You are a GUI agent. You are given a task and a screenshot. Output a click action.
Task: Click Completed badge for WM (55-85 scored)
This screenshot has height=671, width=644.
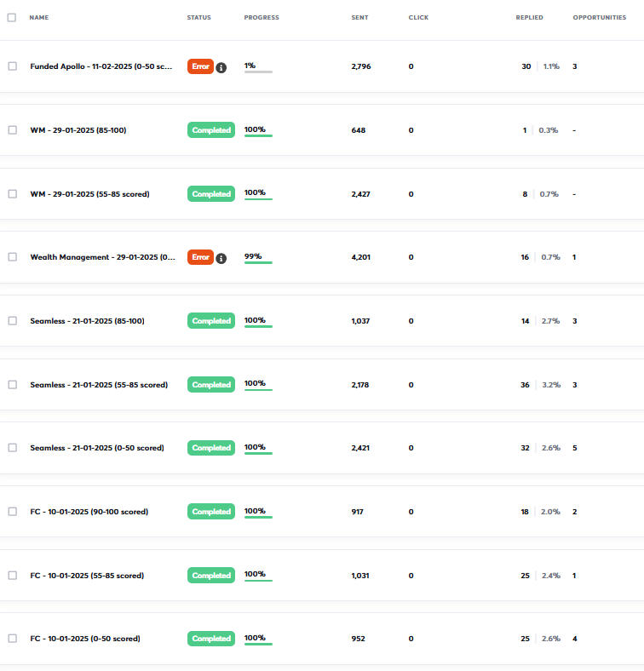(210, 194)
